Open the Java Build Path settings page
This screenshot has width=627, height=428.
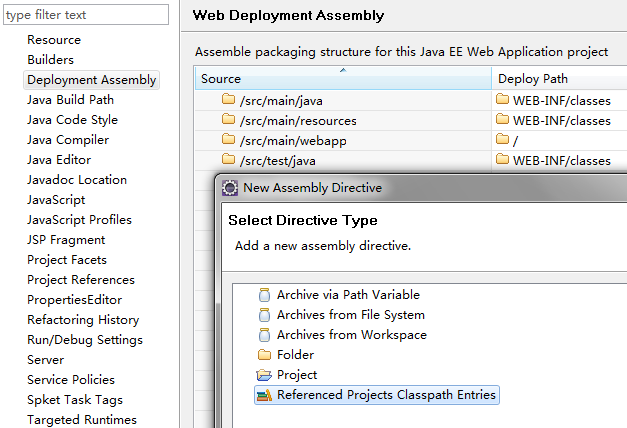(70, 100)
